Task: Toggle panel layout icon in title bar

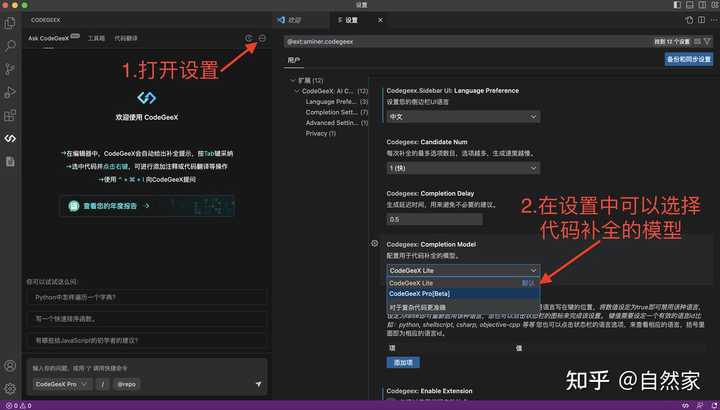Action: pos(690,5)
